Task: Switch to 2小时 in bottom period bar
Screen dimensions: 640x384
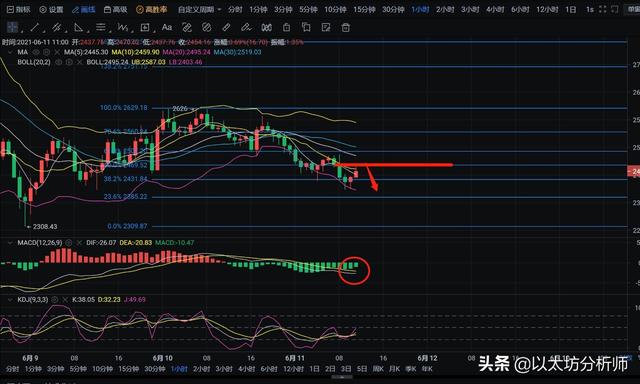Action: click(x=201, y=368)
